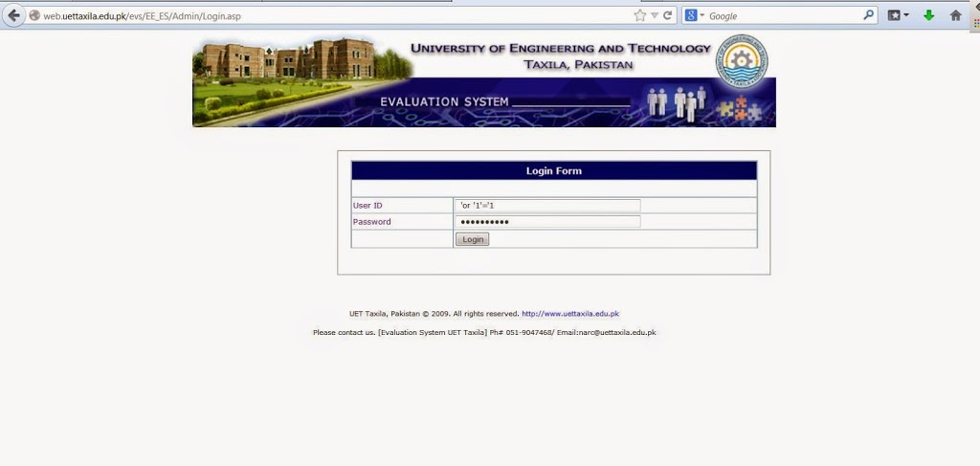
Task: Click the University of Engineering banner image
Action: pyautogui.click(x=483, y=81)
